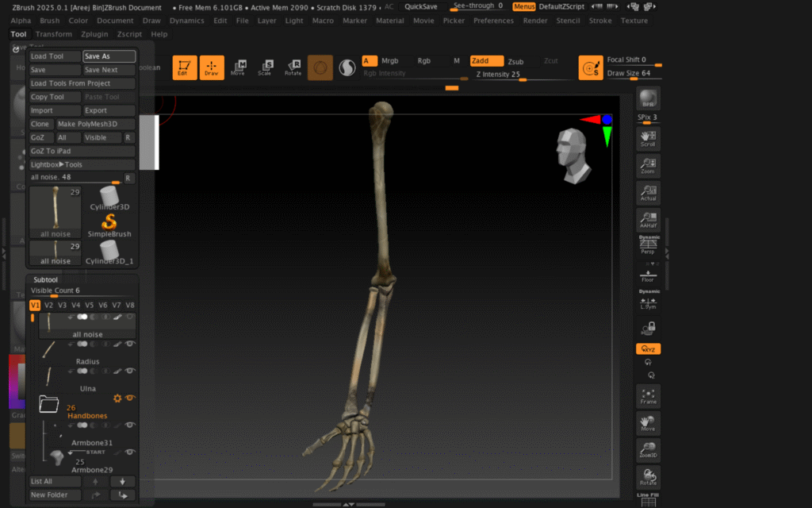
Task: Click Make PolyMesh3D button
Action: tap(87, 124)
